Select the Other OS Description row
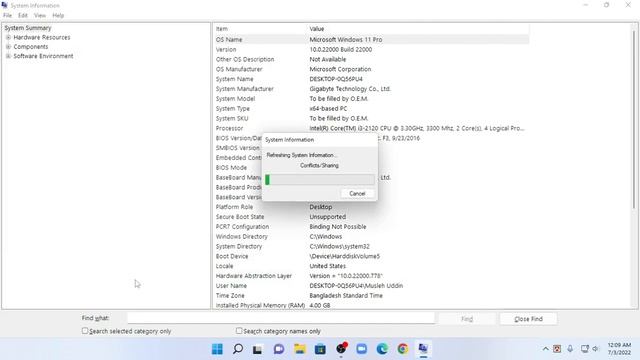This screenshot has height=360, width=640. pos(371,59)
